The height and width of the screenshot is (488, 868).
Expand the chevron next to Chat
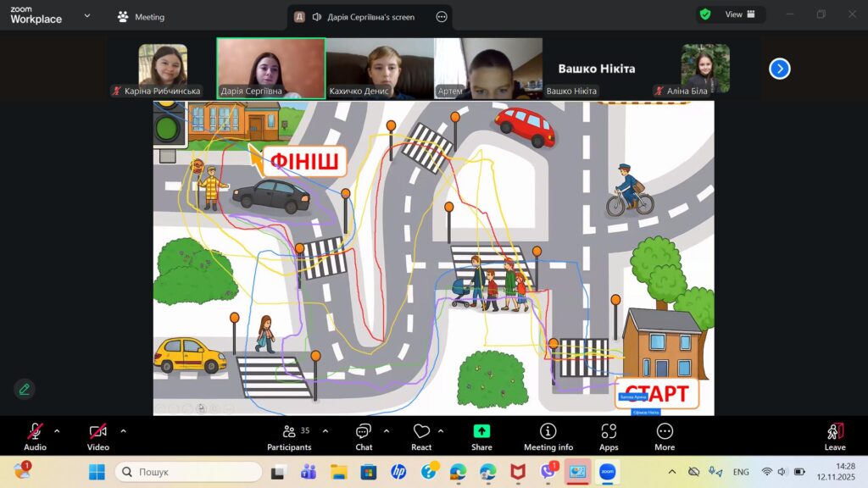click(387, 431)
